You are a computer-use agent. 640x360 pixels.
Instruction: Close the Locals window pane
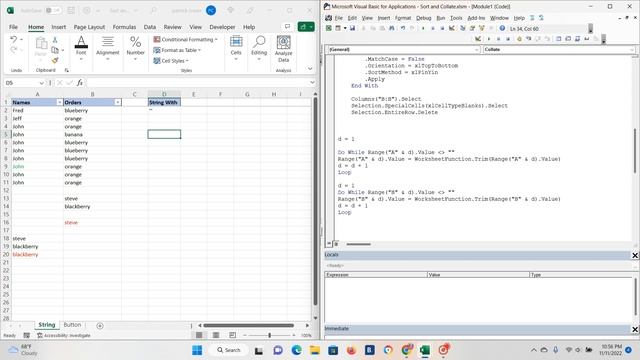pyautogui.click(x=635, y=256)
